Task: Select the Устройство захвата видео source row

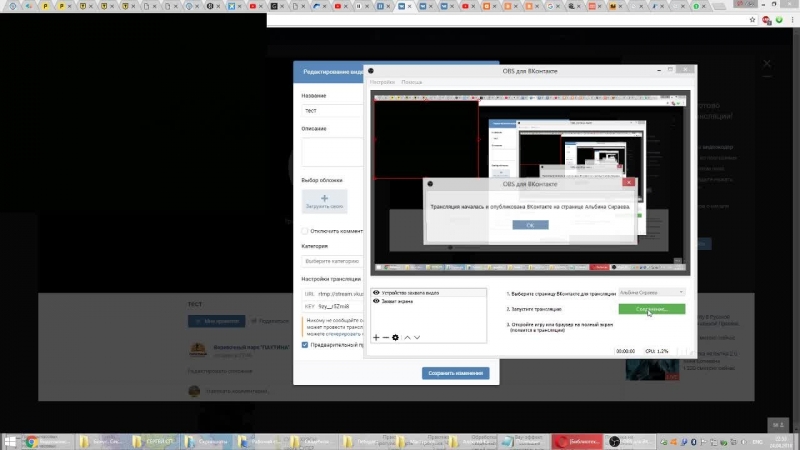Action: coord(429,293)
